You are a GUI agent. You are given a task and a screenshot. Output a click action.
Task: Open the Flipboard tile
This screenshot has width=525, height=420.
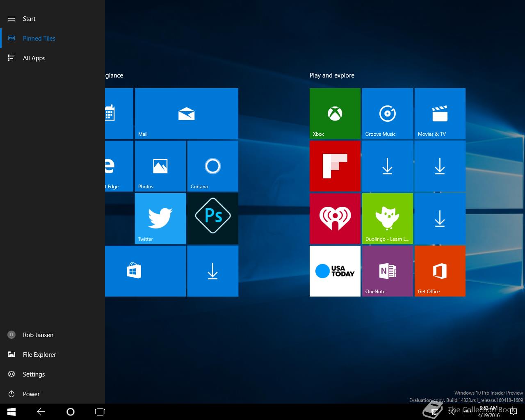tap(335, 166)
